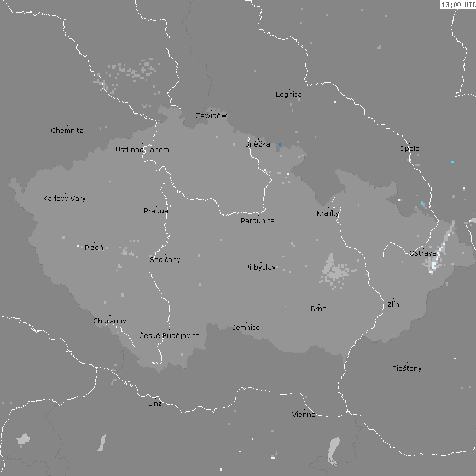The height and width of the screenshot is (476, 476).
Task: Select the Vienna city label
Action: [x=304, y=415]
